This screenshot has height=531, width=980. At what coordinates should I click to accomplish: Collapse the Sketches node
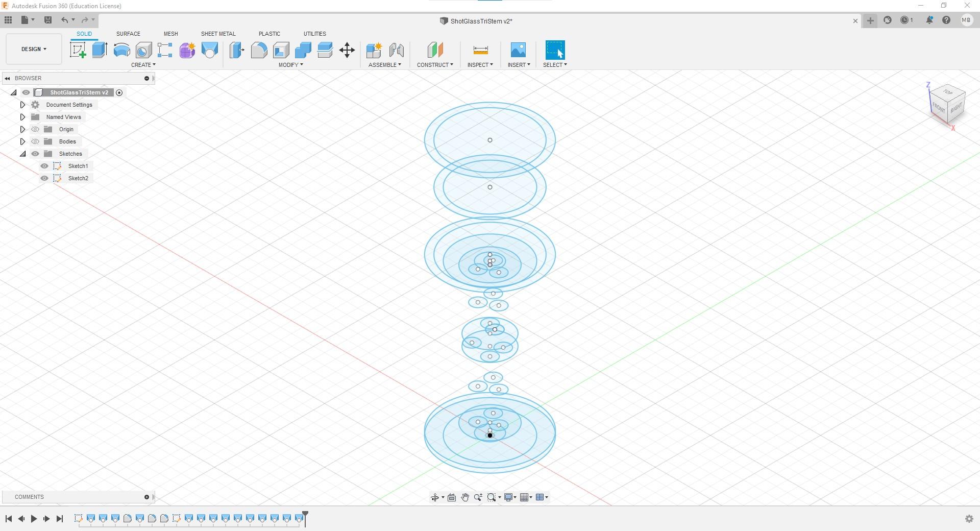click(x=22, y=154)
